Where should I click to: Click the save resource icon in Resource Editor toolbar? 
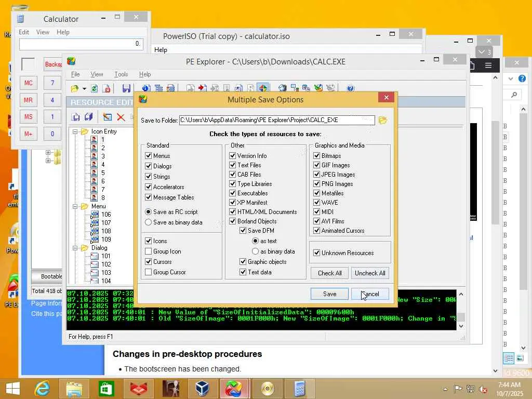[x=75, y=117]
